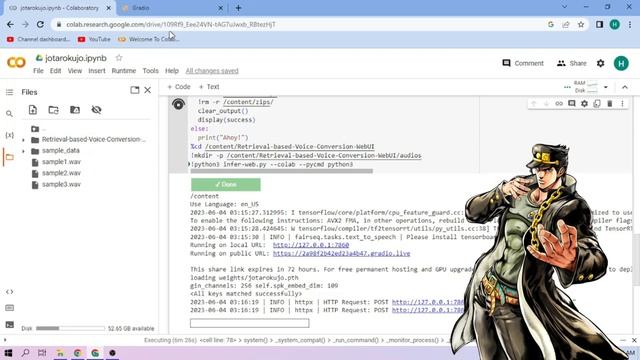640x360 pixels.
Task: Open YouTube bookmark
Action: (94, 39)
